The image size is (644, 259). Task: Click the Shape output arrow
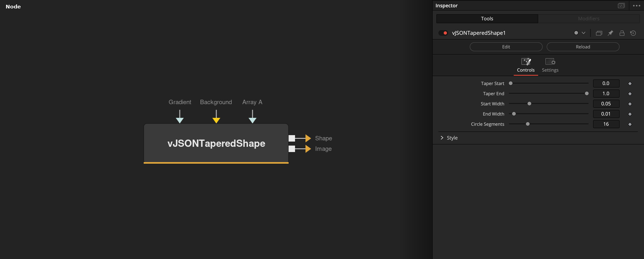308,138
